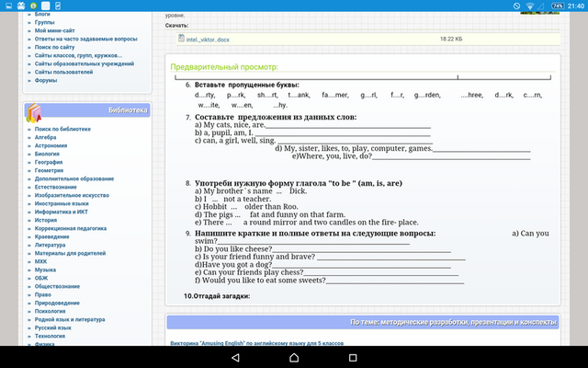
Task: Open ОБЖ category
Action: [x=41, y=278]
